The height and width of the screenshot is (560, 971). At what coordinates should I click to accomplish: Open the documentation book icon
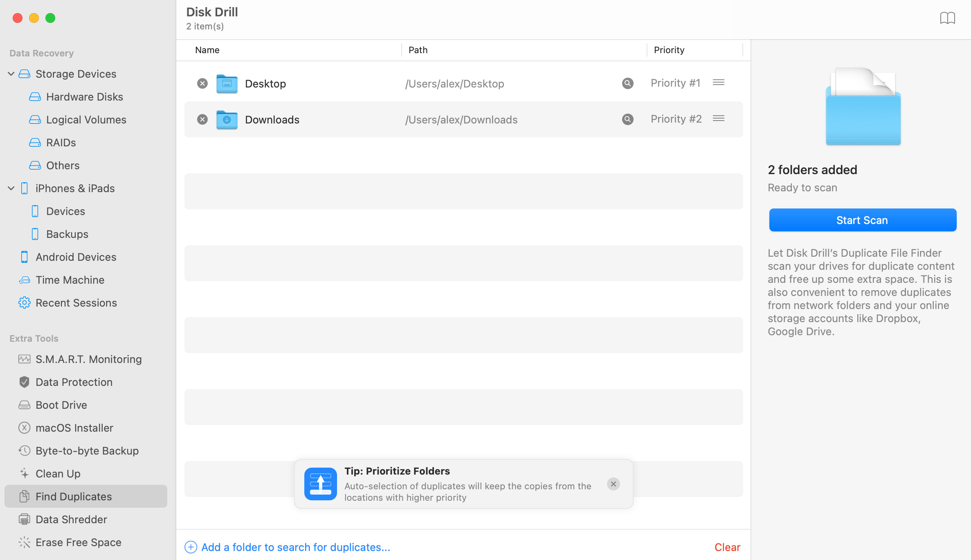point(949,18)
